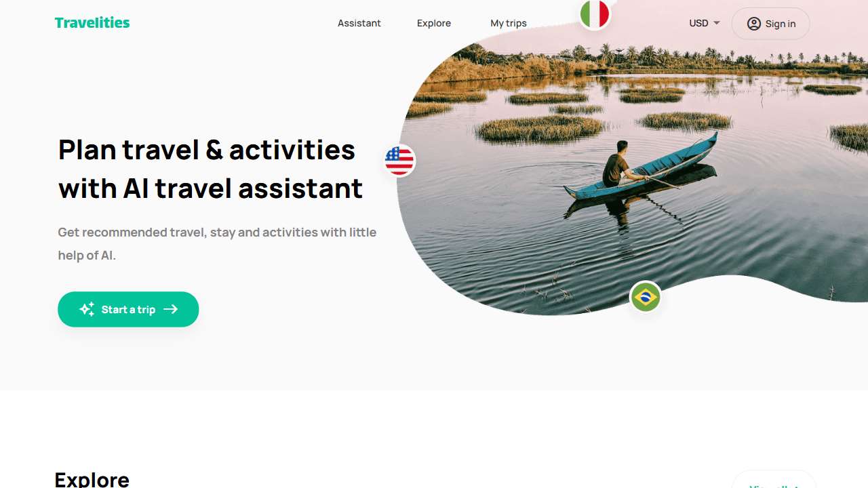Click the blue canoe in the hero image
Image resolution: width=868 pixels, height=488 pixels.
(x=642, y=167)
